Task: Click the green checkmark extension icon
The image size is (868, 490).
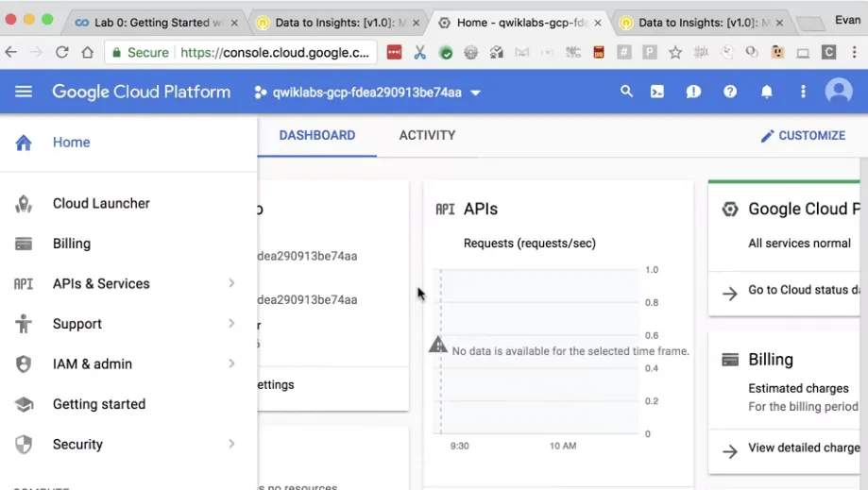Action: point(446,53)
